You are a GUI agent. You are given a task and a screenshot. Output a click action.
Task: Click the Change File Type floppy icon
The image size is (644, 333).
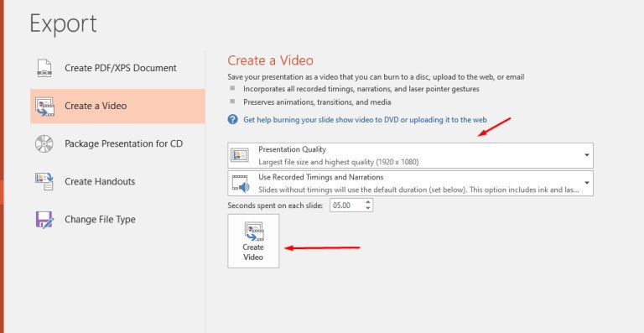[x=44, y=220]
